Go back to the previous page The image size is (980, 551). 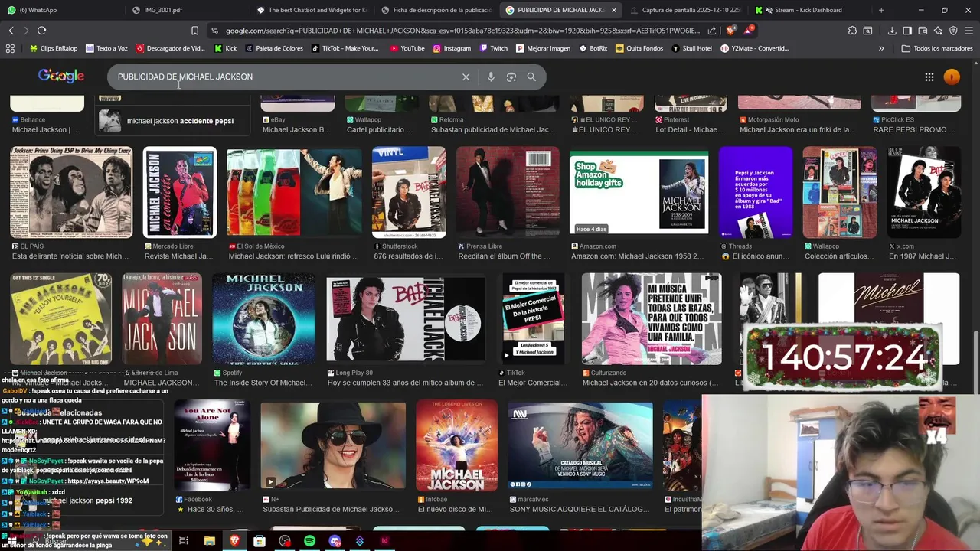[x=11, y=31]
